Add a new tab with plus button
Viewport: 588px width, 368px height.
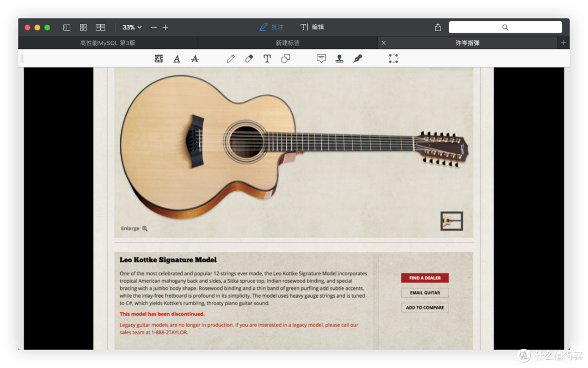coord(563,43)
